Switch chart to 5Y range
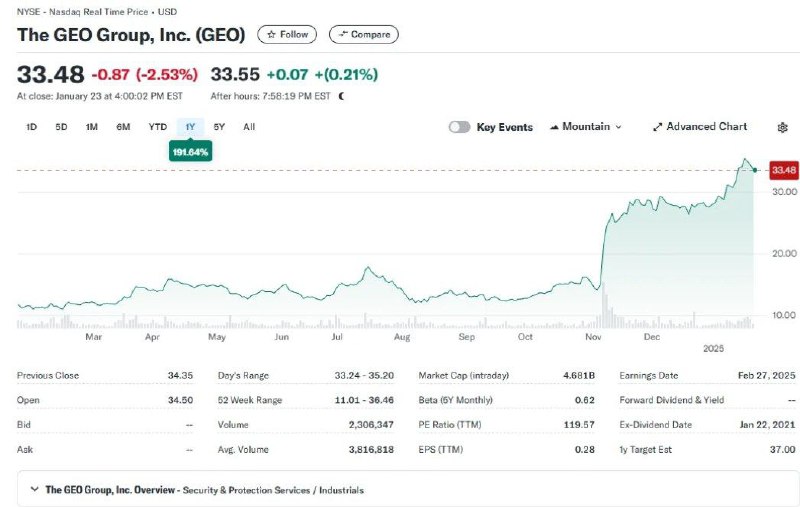The image size is (800, 507). click(219, 127)
